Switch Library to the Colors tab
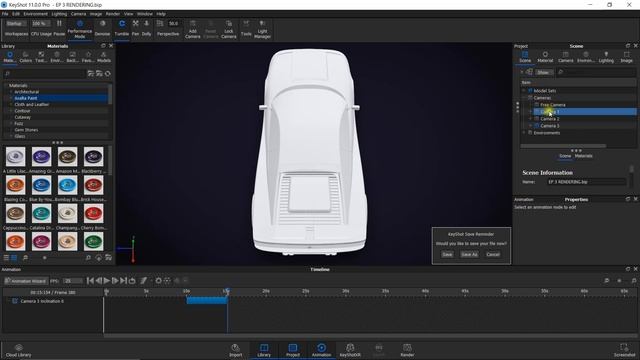Screen dimensions: 640x360 (x=26, y=57)
